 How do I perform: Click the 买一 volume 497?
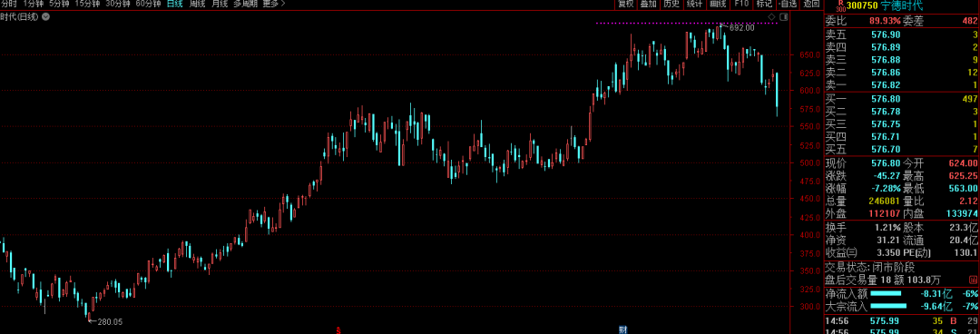pyautogui.click(x=969, y=99)
